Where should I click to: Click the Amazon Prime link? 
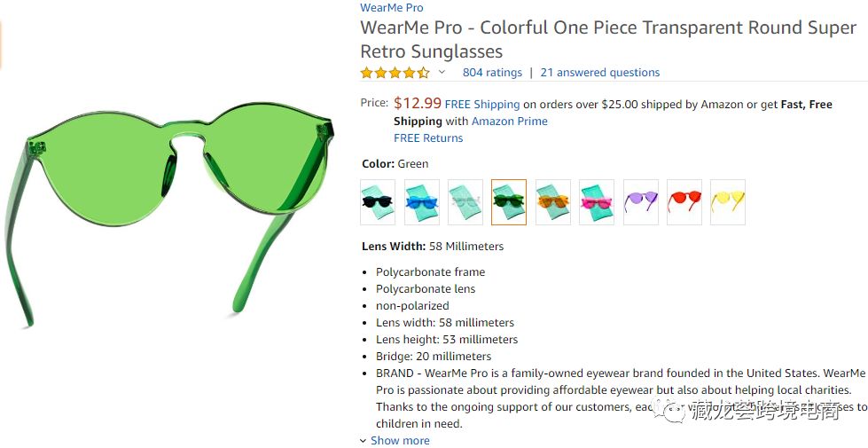(509, 122)
